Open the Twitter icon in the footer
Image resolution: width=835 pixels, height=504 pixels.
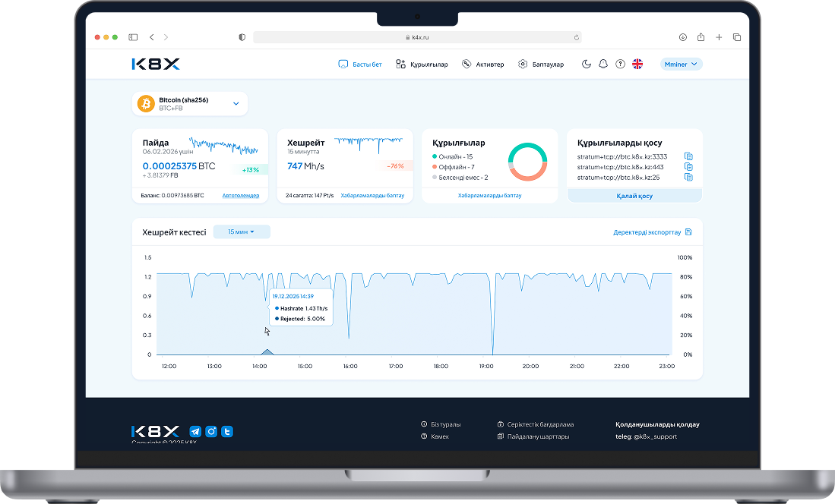tap(227, 432)
